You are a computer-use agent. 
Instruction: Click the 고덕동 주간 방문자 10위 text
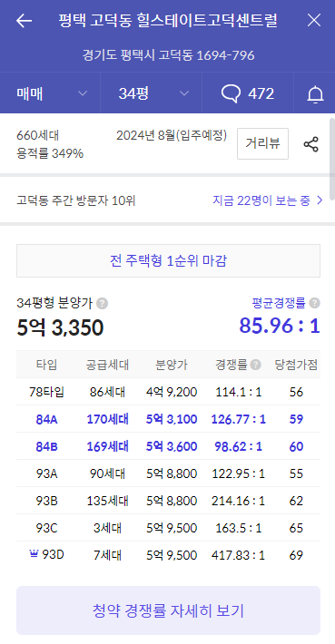pyautogui.click(x=76, y=200)
